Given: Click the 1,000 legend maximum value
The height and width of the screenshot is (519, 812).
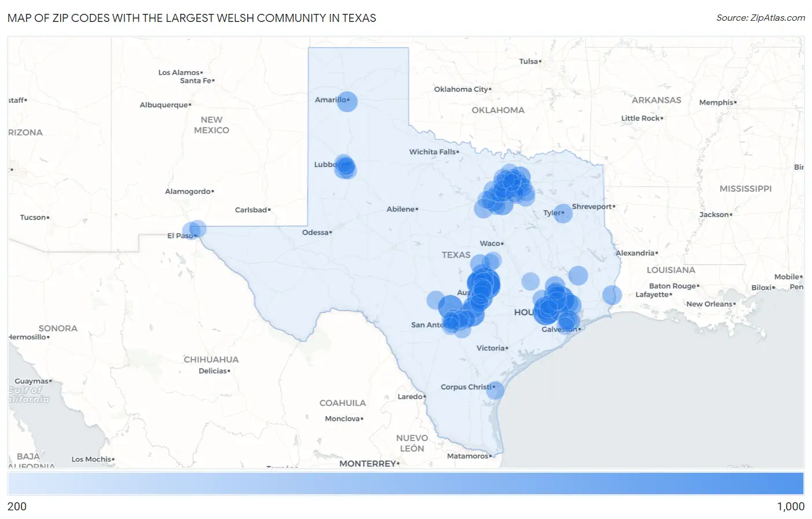Looking at the screenshot, I should point(791,506).
